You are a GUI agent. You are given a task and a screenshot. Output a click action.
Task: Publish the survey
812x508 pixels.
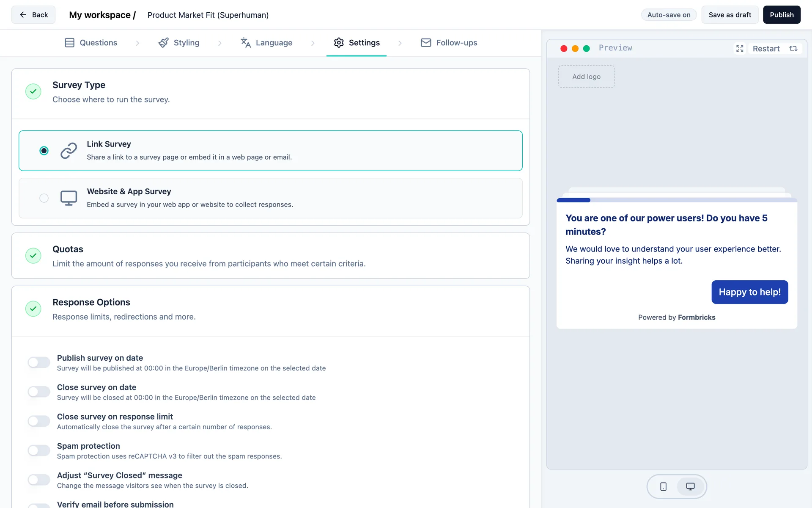(x=782, y=15)
